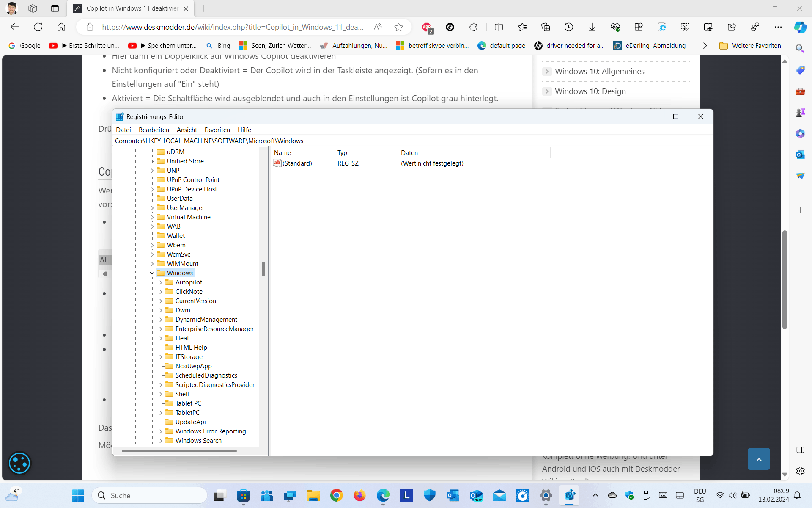Open Outlook icon in Edge sidebar

click(800, 155)
